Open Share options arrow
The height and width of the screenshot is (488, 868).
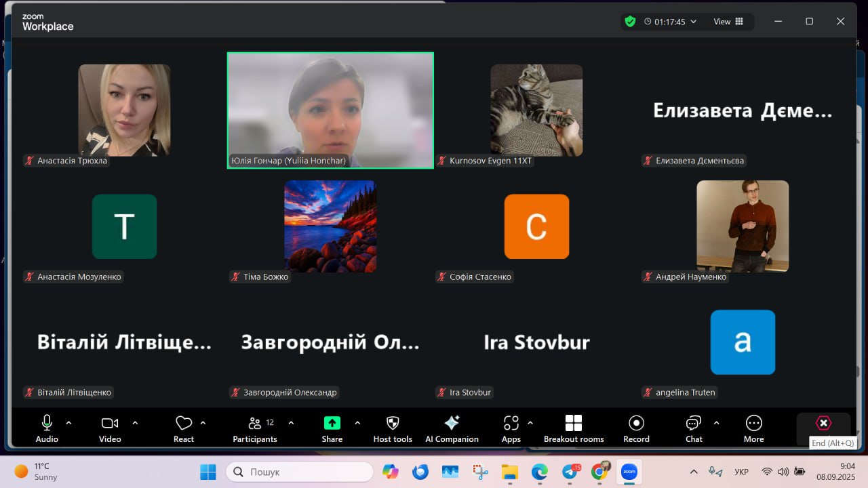click(x=357, y=423)
